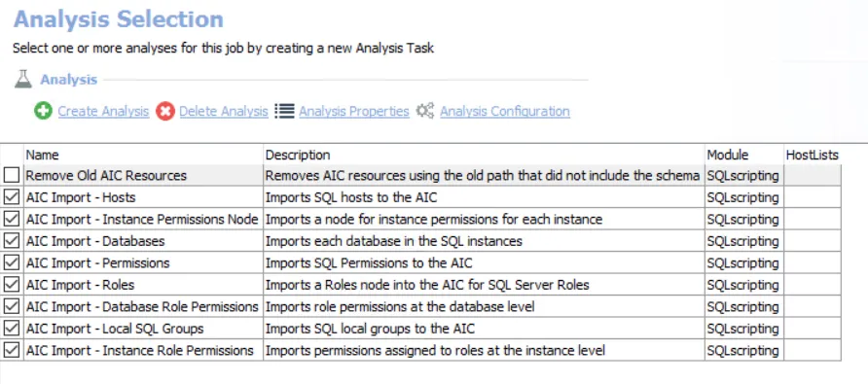Click the red X Delete Analysis icon
This screenshot has height=384, width=868.
coord(165,111)
